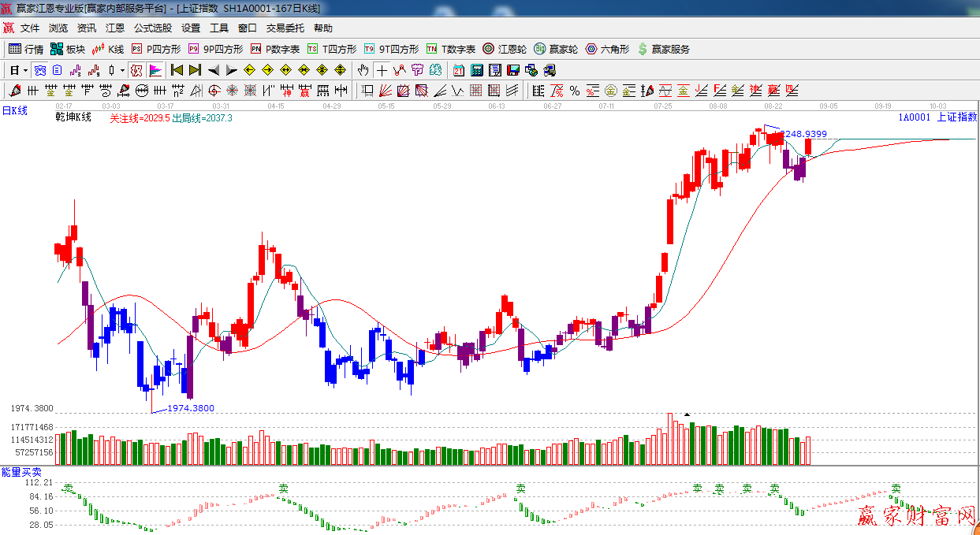Screen dimensions: 980x535
Task: Click the black percent sign drawing tool
Action: pyautogui.click(x=574, y=91)
